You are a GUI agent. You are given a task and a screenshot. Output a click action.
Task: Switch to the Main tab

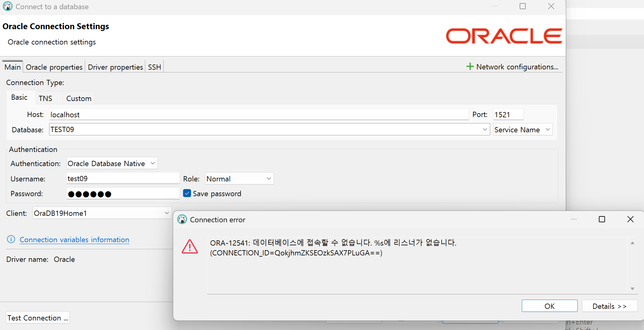coord(13,67)
